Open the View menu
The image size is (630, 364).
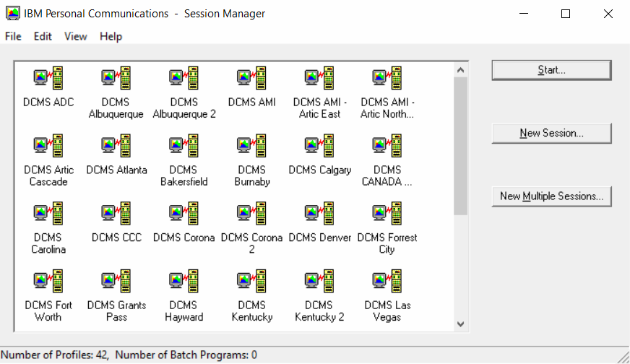(x=76, y=36)
